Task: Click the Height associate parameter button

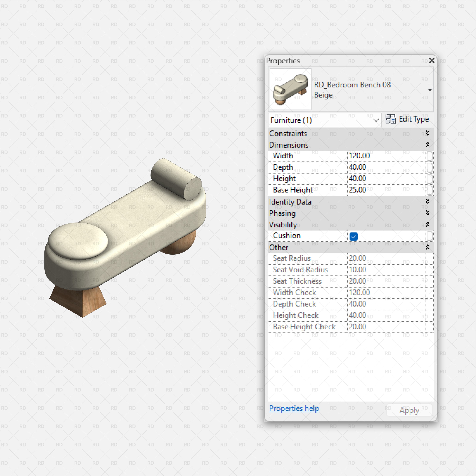Action: [429, 179]
